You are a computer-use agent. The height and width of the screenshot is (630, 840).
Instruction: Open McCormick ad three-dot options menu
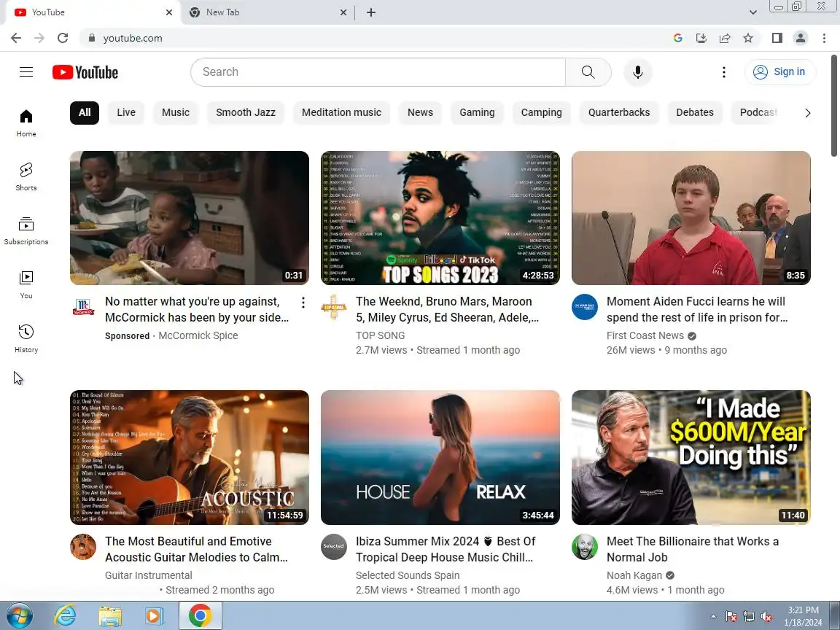(x=303, y=303)
